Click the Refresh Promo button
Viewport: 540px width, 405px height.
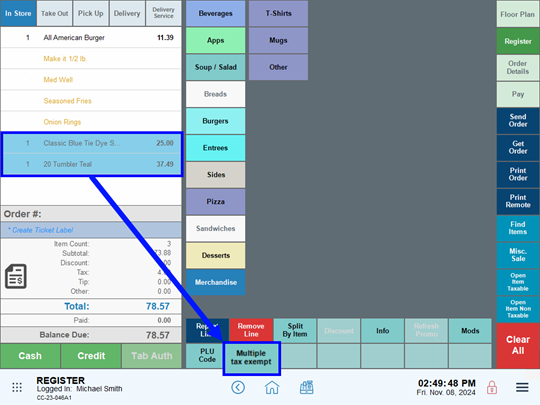coord(426,330)
